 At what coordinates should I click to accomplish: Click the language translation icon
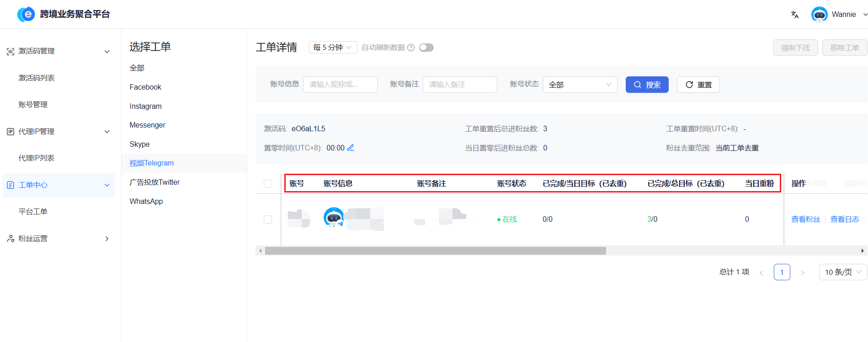(x=795, y=15)
